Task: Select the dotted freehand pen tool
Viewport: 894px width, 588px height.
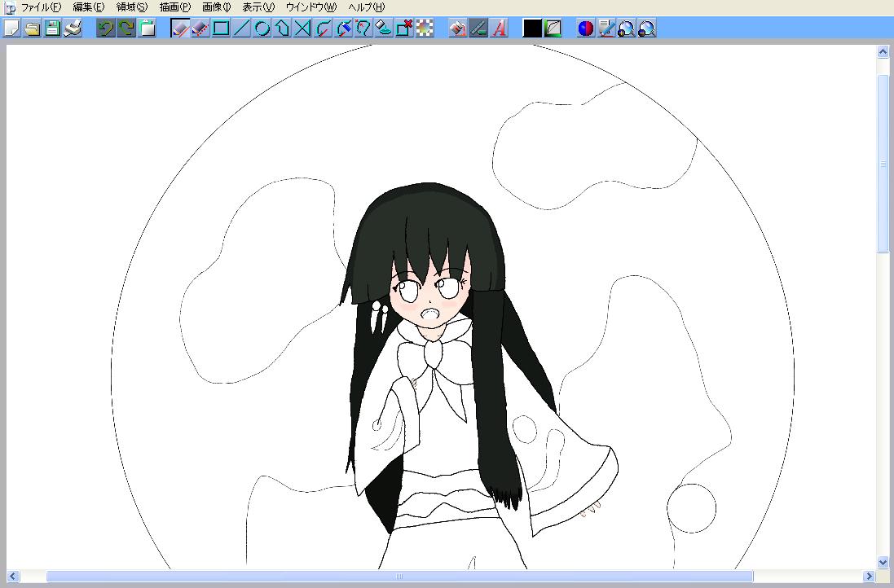Action: 200,28
